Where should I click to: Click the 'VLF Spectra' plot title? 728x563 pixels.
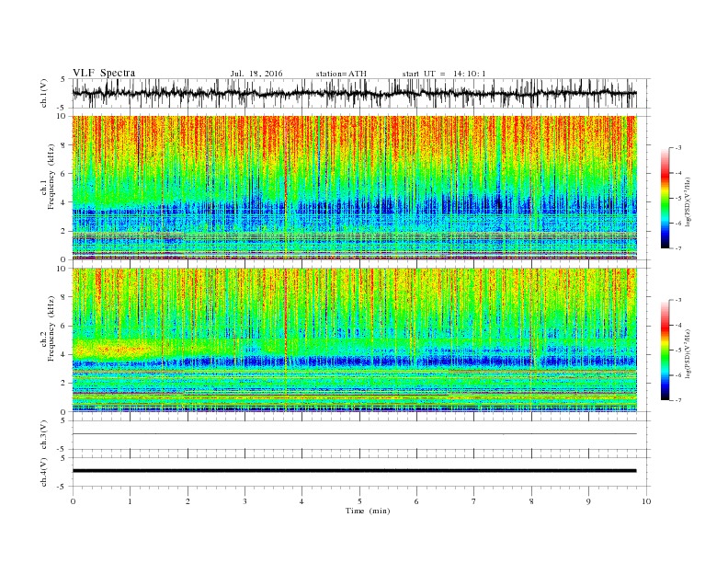104,73
